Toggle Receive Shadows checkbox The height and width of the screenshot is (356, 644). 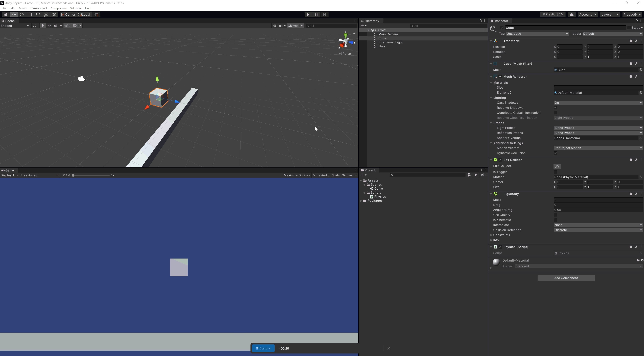(555, 108)
